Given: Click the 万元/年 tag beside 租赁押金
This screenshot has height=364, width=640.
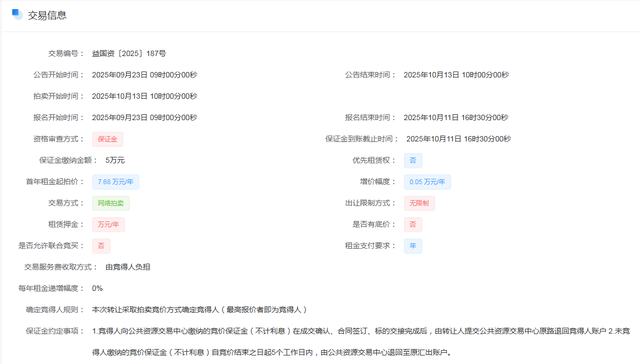Looking at the screenshot, I should 108,225.
